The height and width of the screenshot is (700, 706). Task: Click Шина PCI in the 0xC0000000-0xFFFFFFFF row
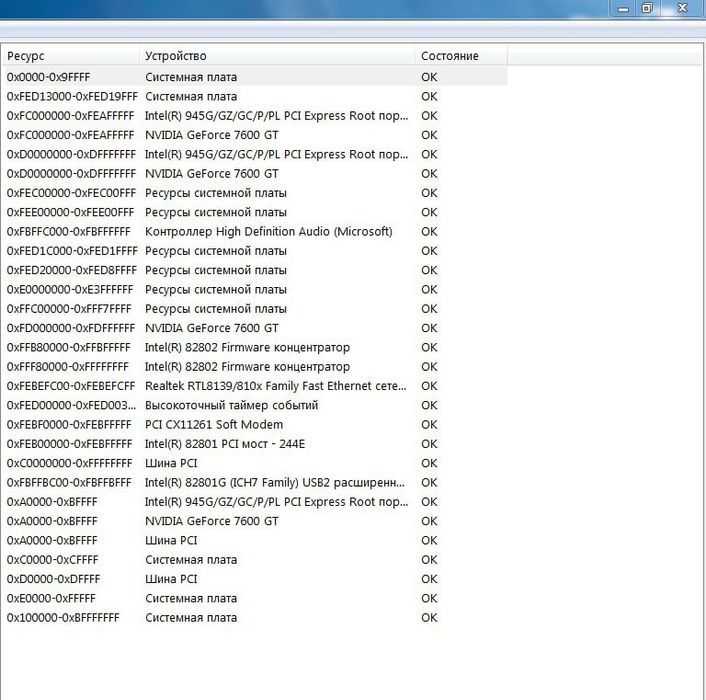[x=171, y=464]
